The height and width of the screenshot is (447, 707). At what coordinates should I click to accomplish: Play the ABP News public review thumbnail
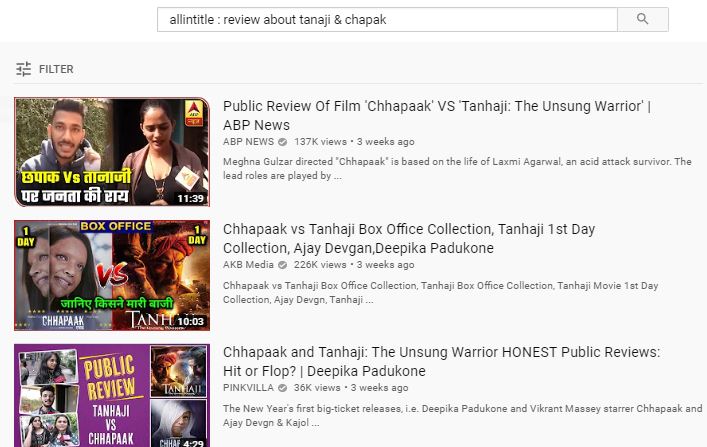pyautogui.click(x=112, y=152)
